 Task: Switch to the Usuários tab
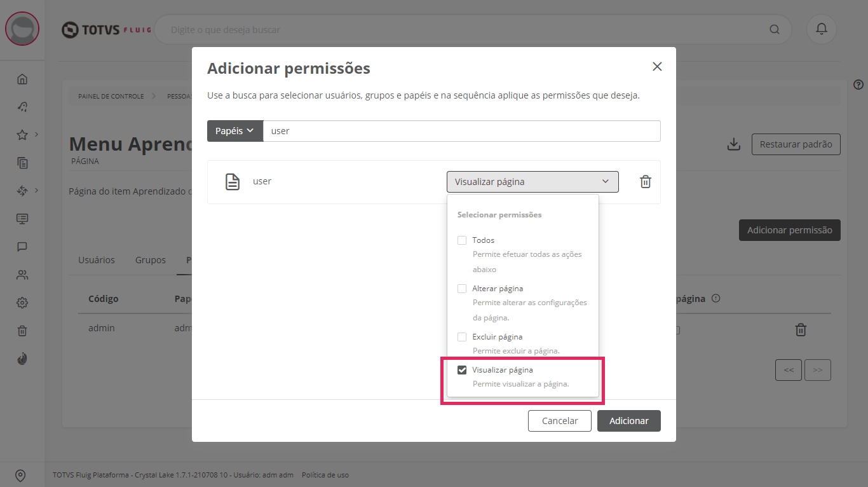(97, 260)
